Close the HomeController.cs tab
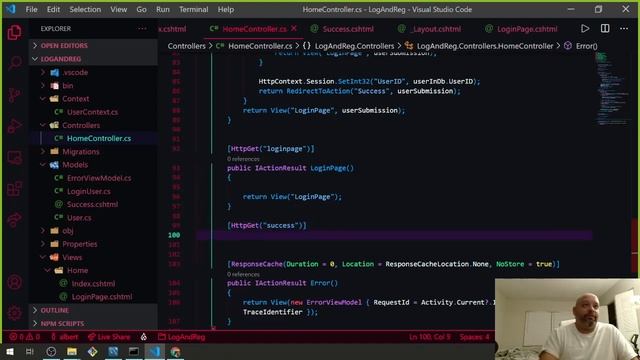 click(294, 29)
